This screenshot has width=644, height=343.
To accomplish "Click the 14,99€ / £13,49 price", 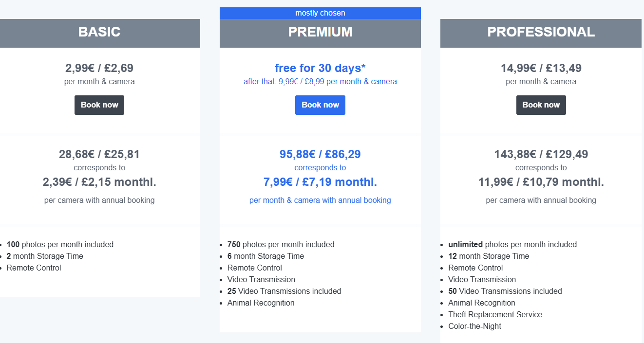I will coord(541,68).
